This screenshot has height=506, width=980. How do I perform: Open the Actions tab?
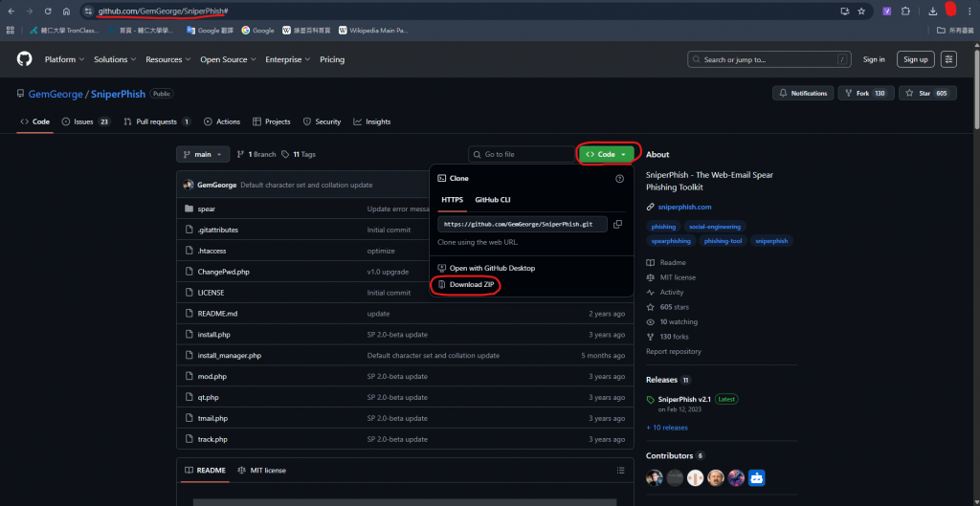tap(222, 121)
